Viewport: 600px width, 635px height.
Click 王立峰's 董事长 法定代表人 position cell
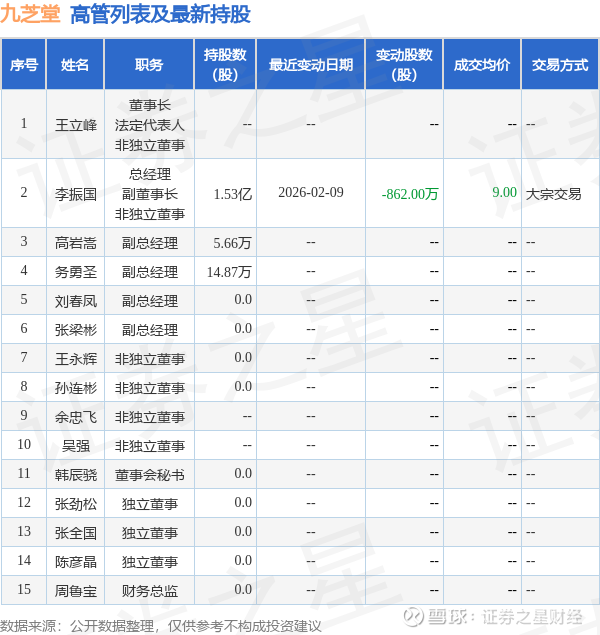coord(149,125)
